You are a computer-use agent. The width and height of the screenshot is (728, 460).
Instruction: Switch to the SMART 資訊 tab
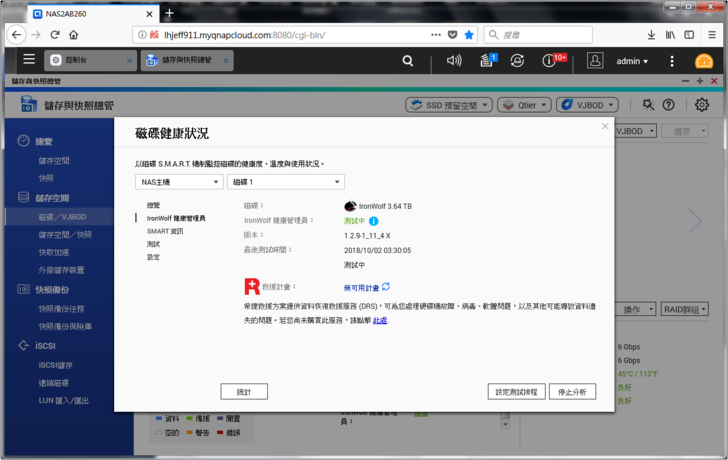(164, 231)
